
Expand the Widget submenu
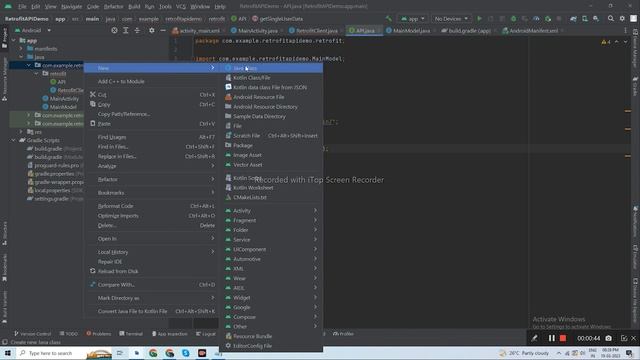[x=271, y=298]
